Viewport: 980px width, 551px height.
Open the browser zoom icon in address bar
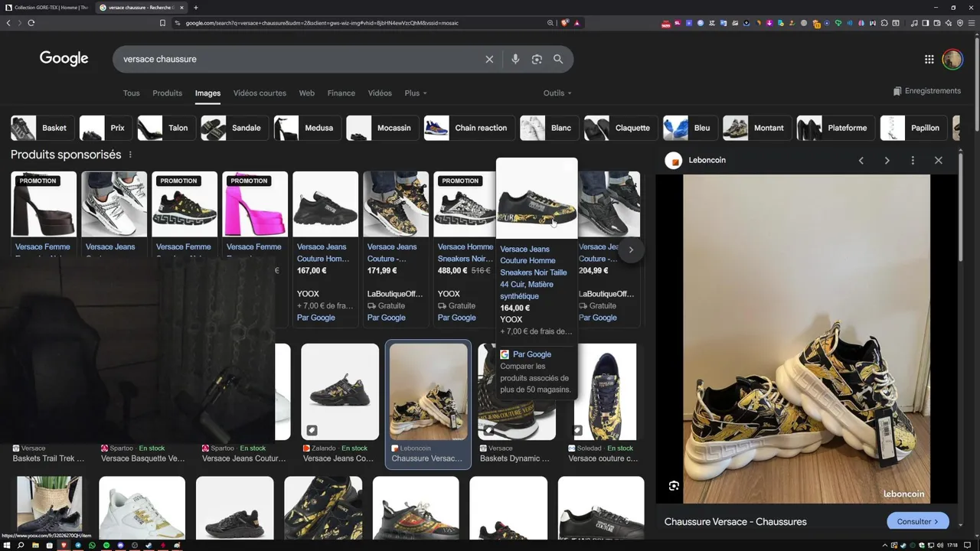click(x=550, y=23)
